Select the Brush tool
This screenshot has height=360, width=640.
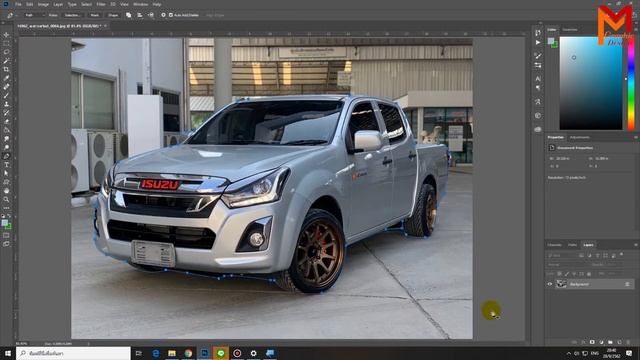[x=6, y=96]
